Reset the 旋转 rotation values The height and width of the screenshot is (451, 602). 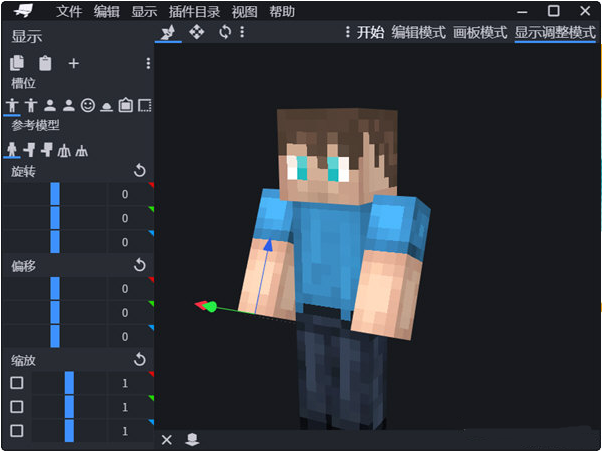pyautogui.click(x=140, y=170)
